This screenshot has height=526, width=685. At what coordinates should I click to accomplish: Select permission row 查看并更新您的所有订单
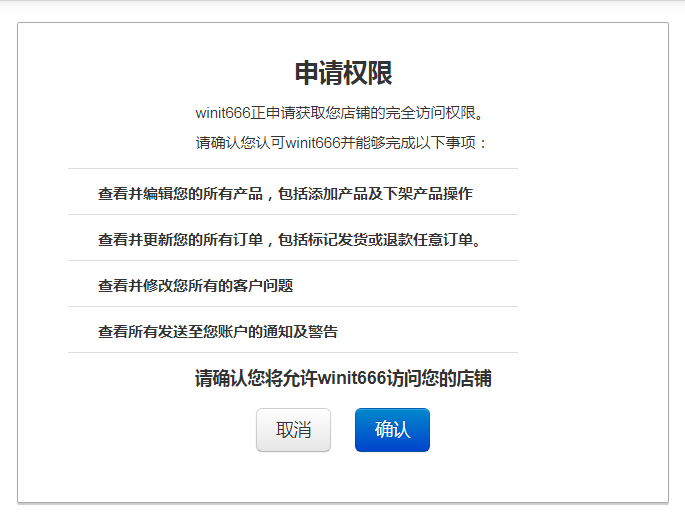pyautogui.click(x=293, y=238)
